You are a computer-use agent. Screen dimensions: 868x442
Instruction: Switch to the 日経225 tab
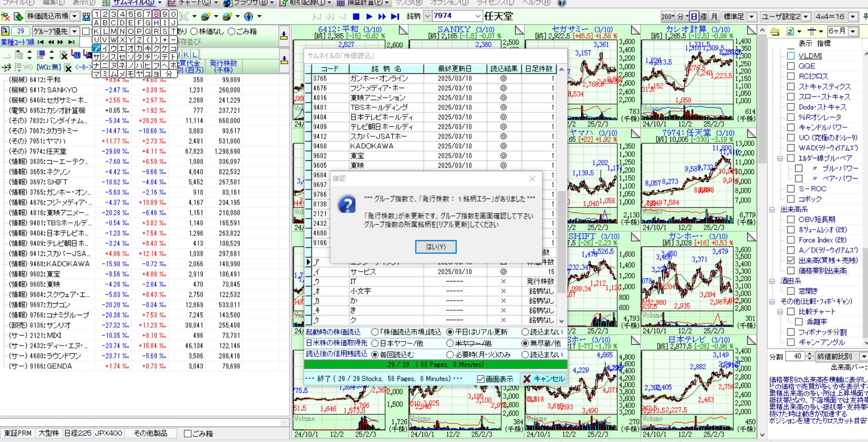(x=77, y=433)
